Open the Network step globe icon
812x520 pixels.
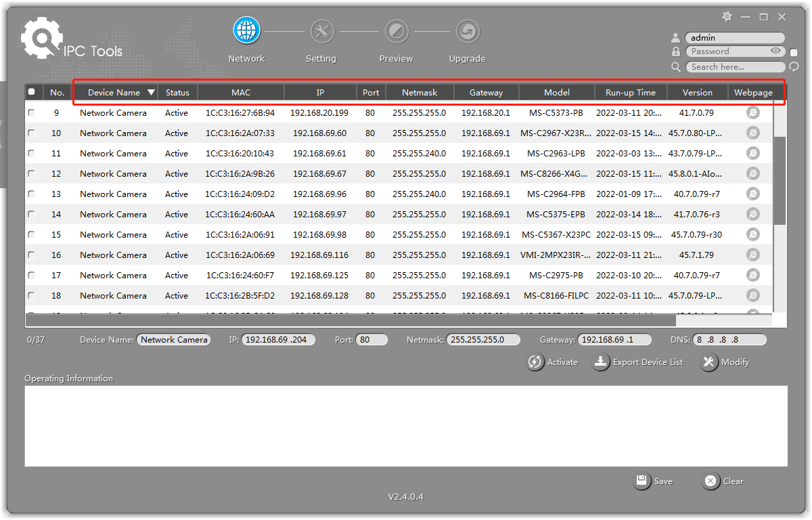click(246, 30)
